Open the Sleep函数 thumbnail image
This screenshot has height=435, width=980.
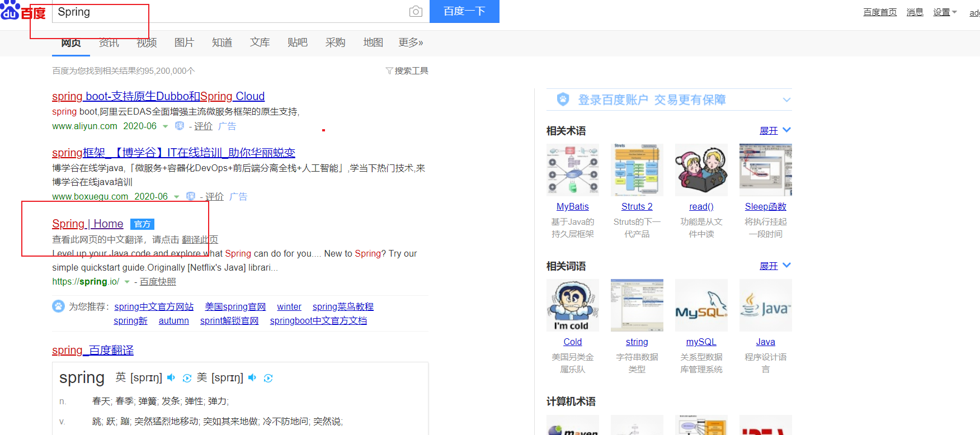coord(766,170)
